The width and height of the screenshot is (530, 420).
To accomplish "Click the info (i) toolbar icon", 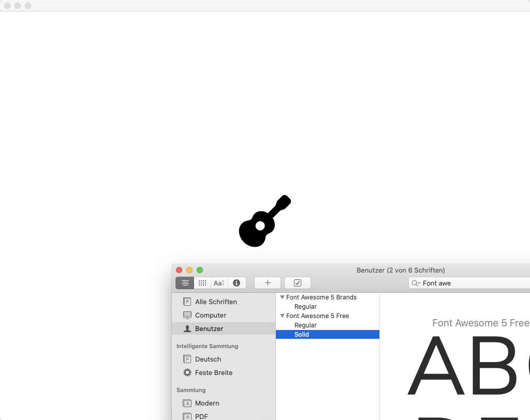I will coord(237,283).
